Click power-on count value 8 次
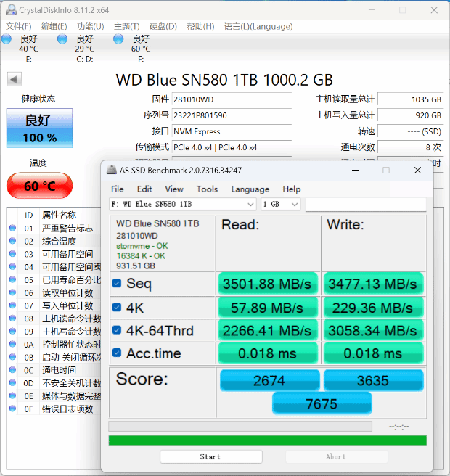450x476 pixels. (410, 147)
